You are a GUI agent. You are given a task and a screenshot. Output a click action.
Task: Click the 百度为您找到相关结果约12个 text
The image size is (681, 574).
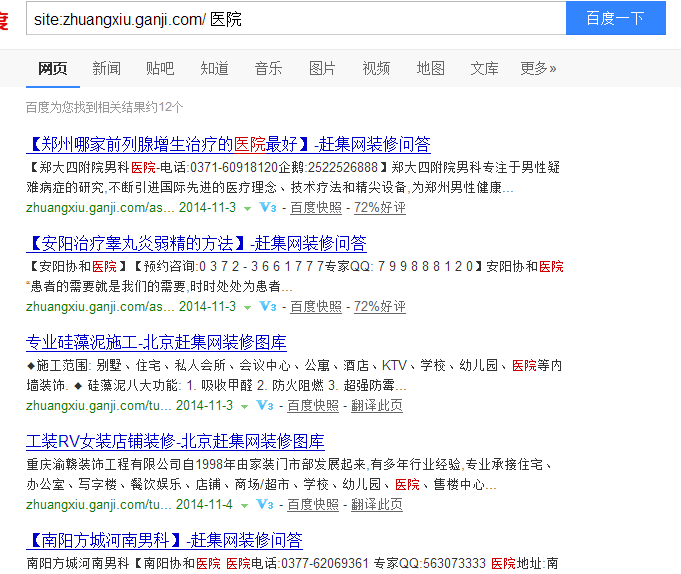click(105, 107)
